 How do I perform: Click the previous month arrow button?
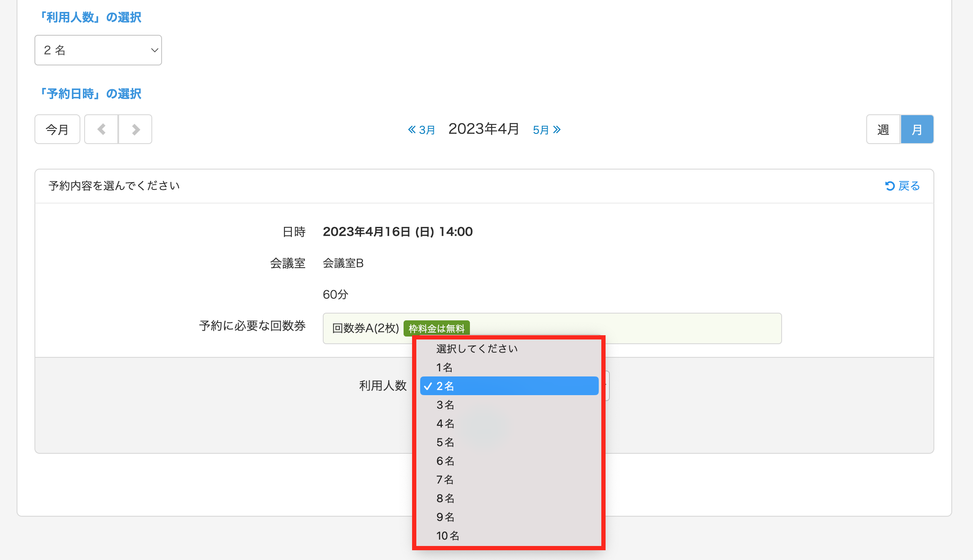click(101, 129)
